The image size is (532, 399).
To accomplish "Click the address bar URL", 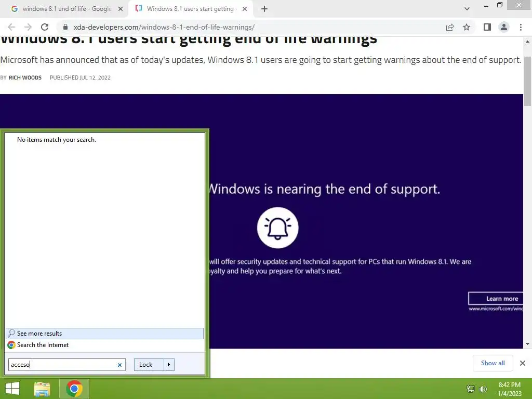I will [164, 27].
